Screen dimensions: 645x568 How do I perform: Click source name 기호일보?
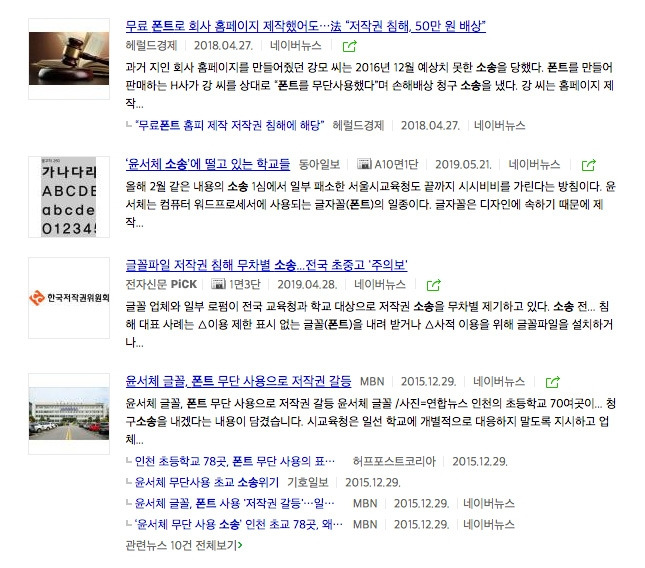[x=307, y=482]
